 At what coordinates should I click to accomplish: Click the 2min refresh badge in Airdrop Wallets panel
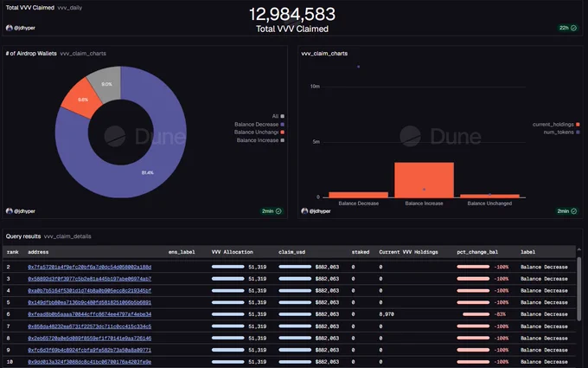tap(272, 211)
